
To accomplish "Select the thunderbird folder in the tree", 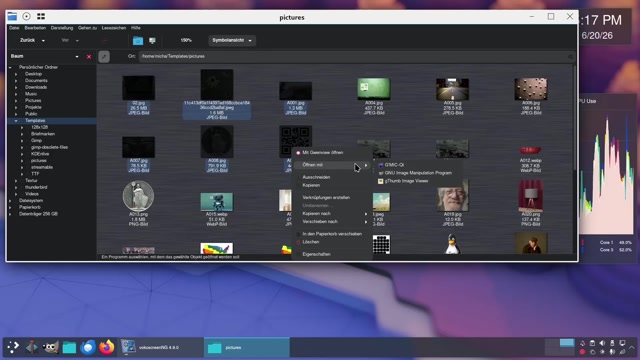I will coord(36,187).
